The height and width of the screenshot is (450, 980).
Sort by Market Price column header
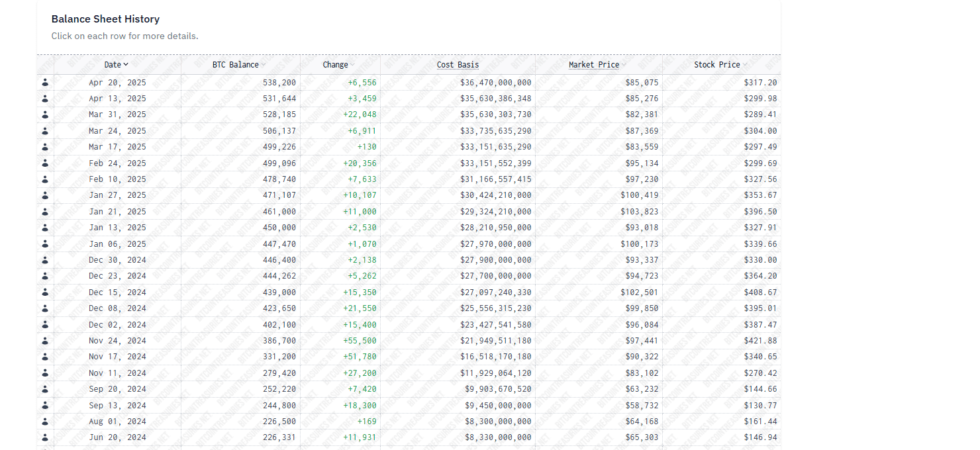pos(598,65)
